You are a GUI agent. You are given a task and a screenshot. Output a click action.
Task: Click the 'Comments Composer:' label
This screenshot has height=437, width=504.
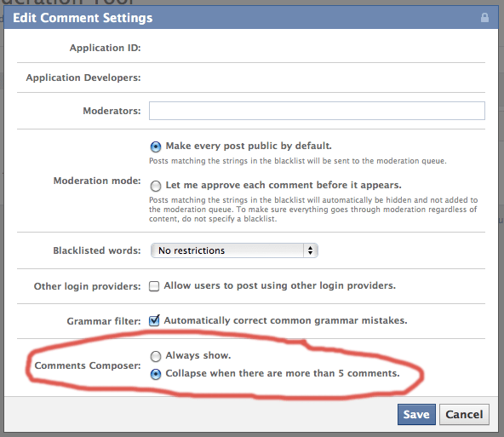coord(88,365)
